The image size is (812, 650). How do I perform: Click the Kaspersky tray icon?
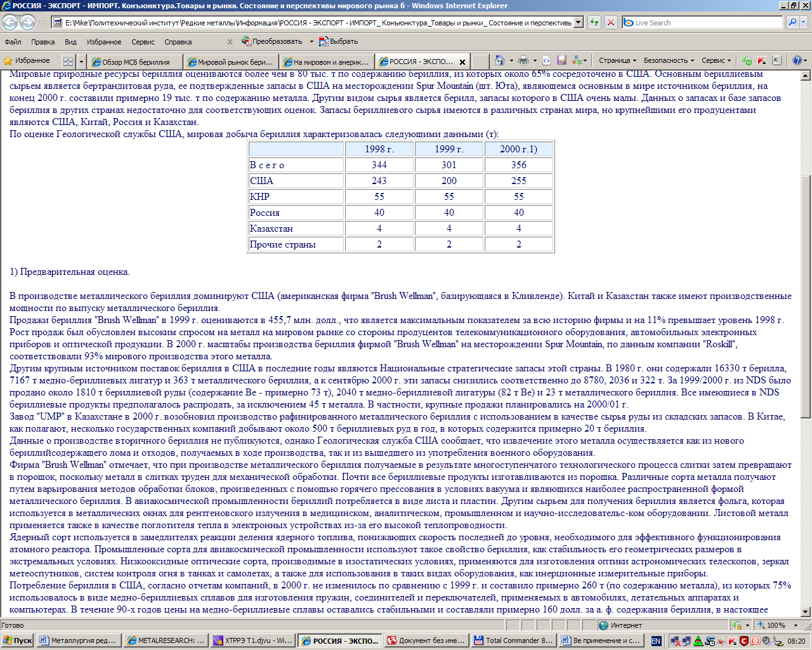tap(733, 641)
